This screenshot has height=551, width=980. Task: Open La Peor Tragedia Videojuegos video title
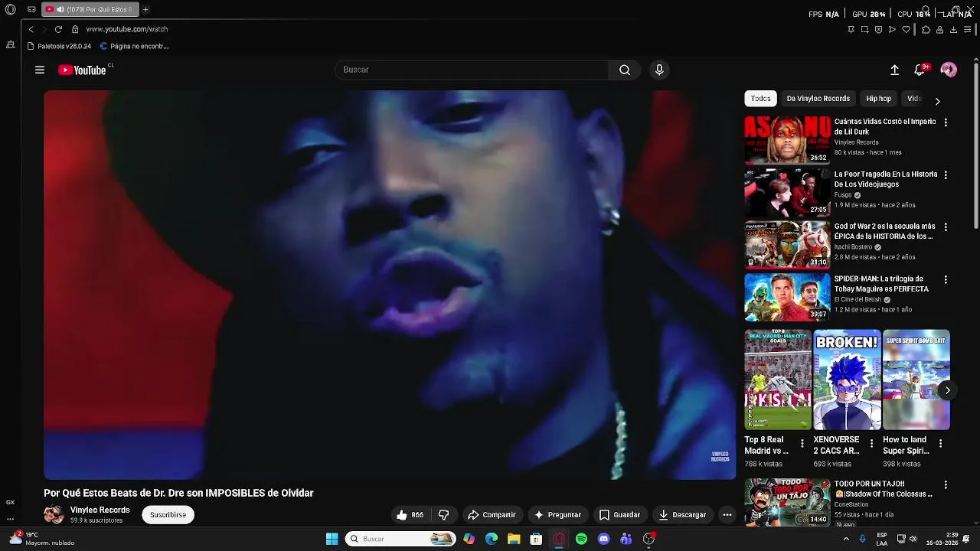[885, 179]
